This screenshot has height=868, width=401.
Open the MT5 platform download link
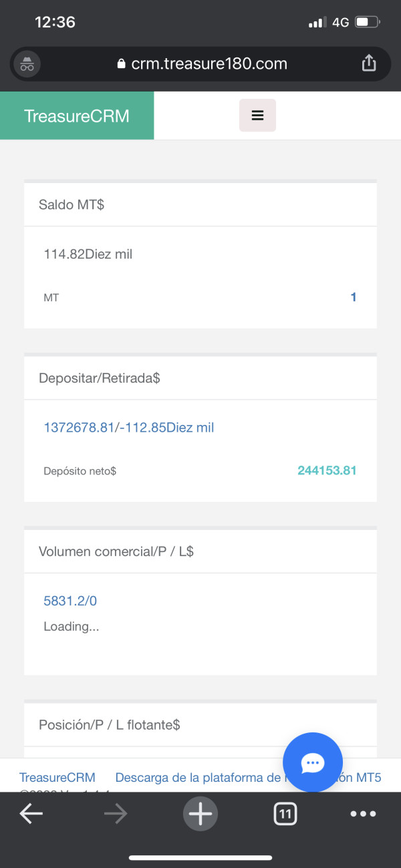[194, 777]
